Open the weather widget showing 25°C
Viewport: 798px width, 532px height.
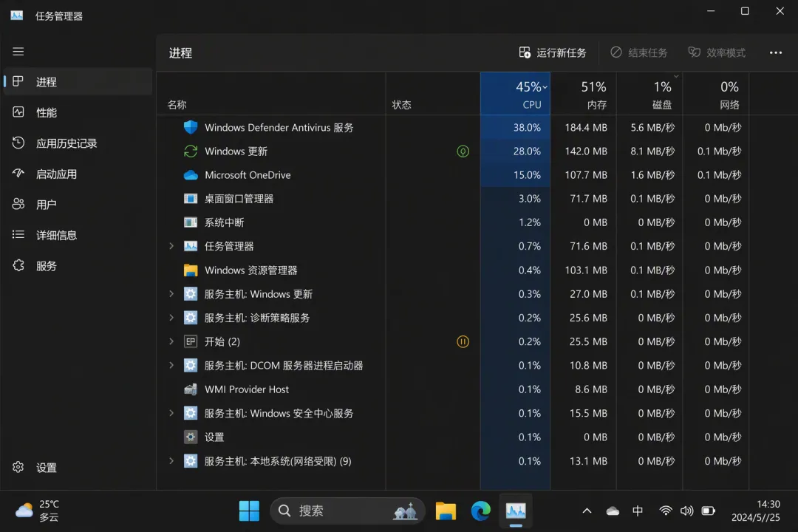click(37, 511)
